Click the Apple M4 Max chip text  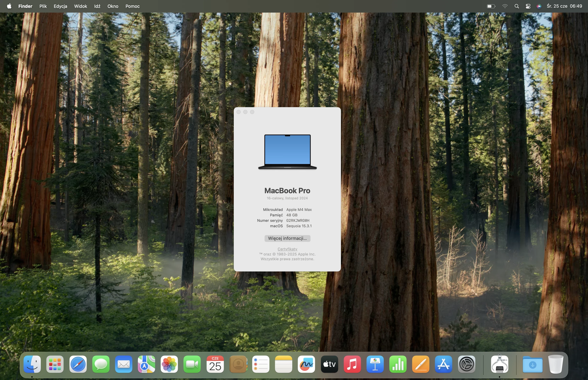coord(299,210)
